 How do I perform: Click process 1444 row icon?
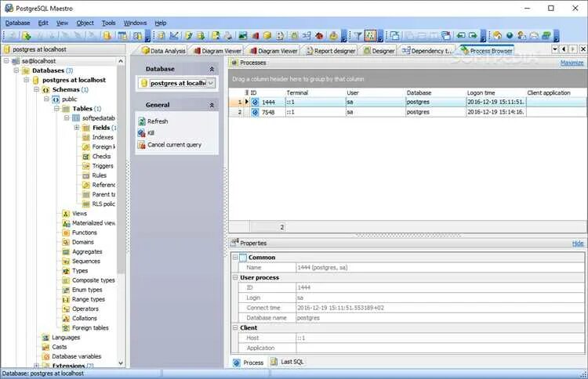point(255,102)
